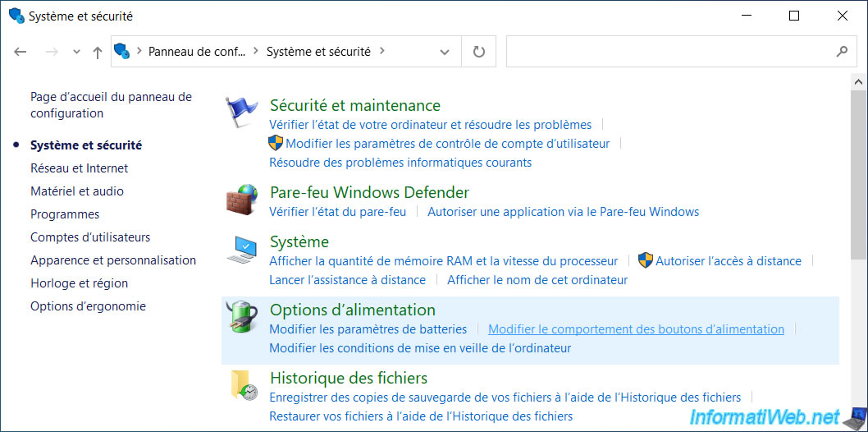Open Programmes category
Viewport: 868px width, 432px height.
coord(65,214)
